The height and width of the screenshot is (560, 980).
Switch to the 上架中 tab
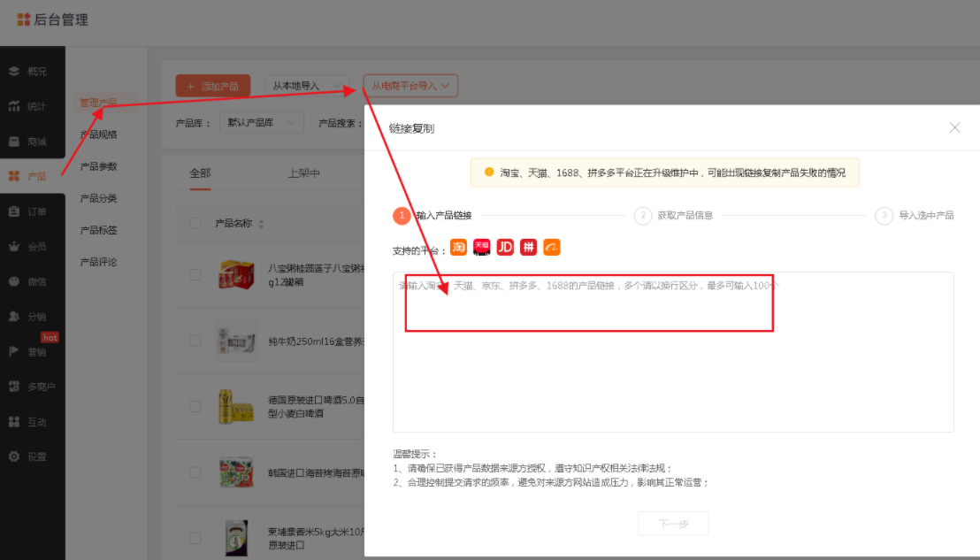(303, 173)
